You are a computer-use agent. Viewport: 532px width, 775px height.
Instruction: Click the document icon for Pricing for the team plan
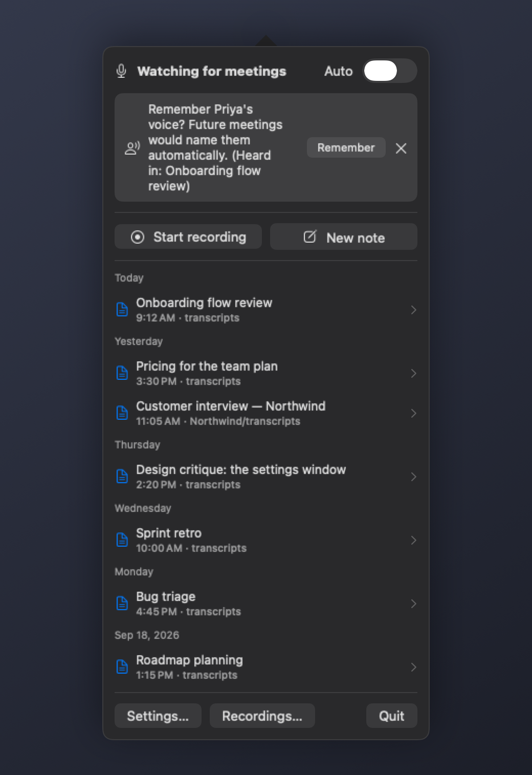pyautogui.click(x=122, y=373)
